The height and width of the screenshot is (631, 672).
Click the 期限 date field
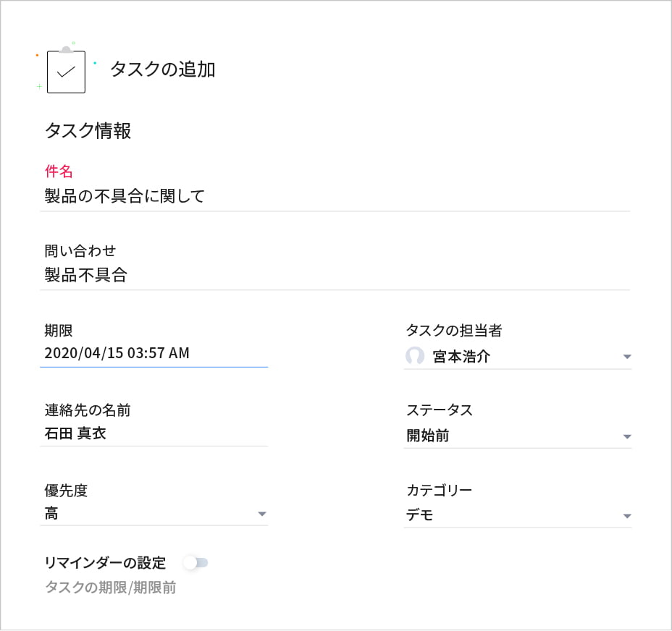[154, 353]
